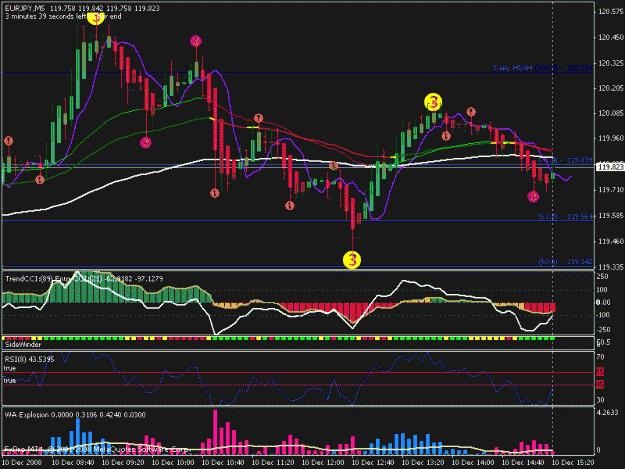The width and height of the screenshot is (625, 469).
Task: Click the 120.205 price axis value
Action: [611, 88]
